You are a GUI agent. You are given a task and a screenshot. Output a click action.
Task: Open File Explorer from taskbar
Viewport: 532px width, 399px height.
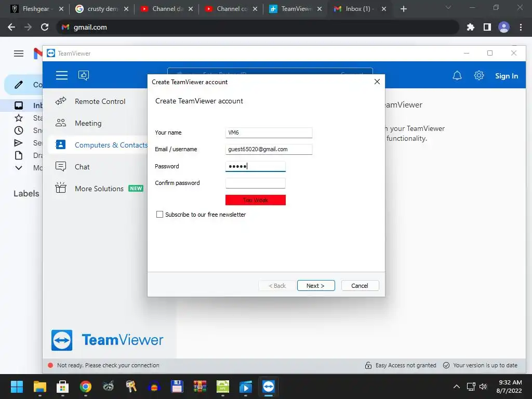point(39,387)
